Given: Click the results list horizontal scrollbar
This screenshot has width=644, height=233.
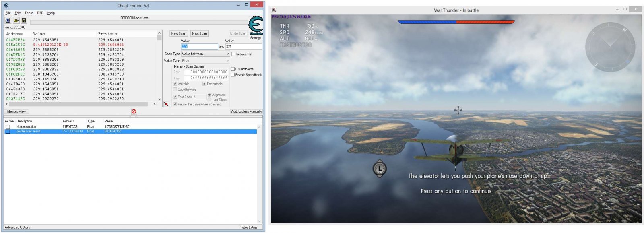Looking at the screenshot, I should [81, 104].
